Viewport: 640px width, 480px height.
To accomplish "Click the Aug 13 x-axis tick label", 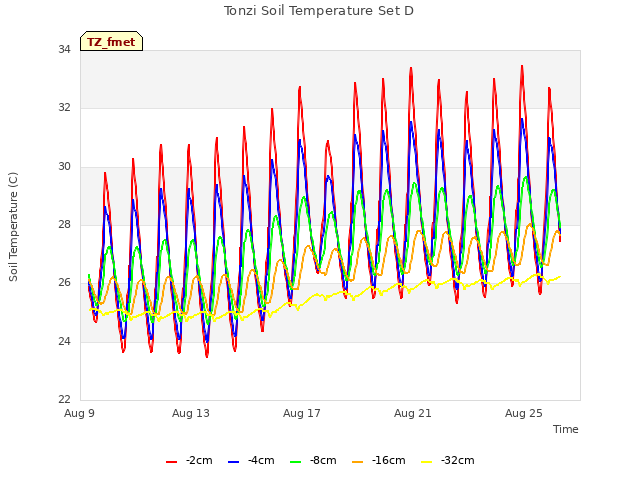I will click(191, 413).
